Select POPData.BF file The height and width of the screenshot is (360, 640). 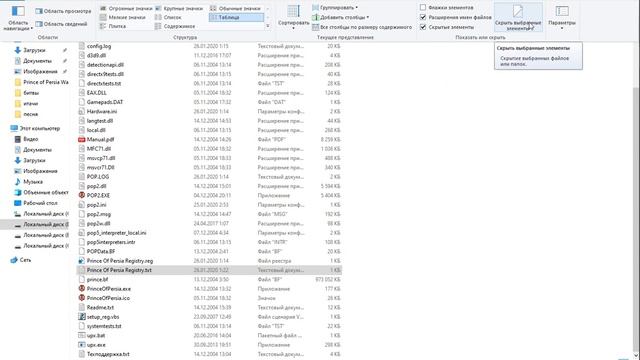point(101,251)
